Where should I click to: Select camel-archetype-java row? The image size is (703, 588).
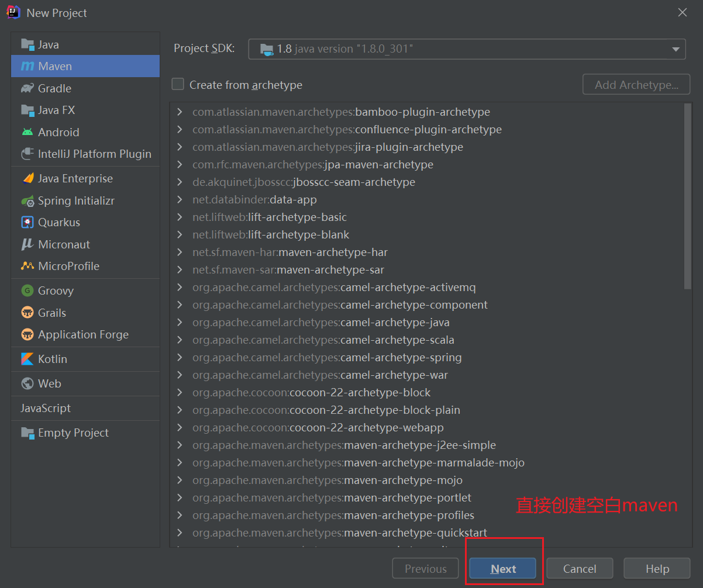point(427,322)
